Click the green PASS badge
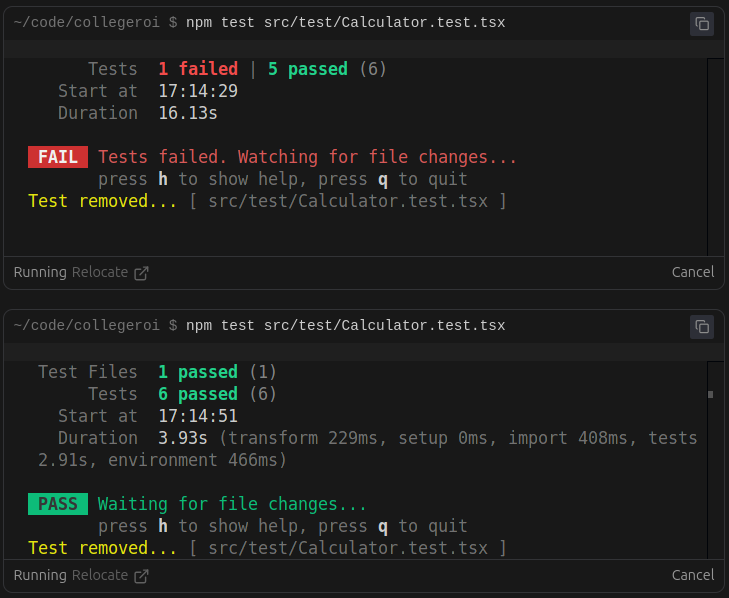Image resolution: width=729 pixels, height=598 pixels. [58, 504]
